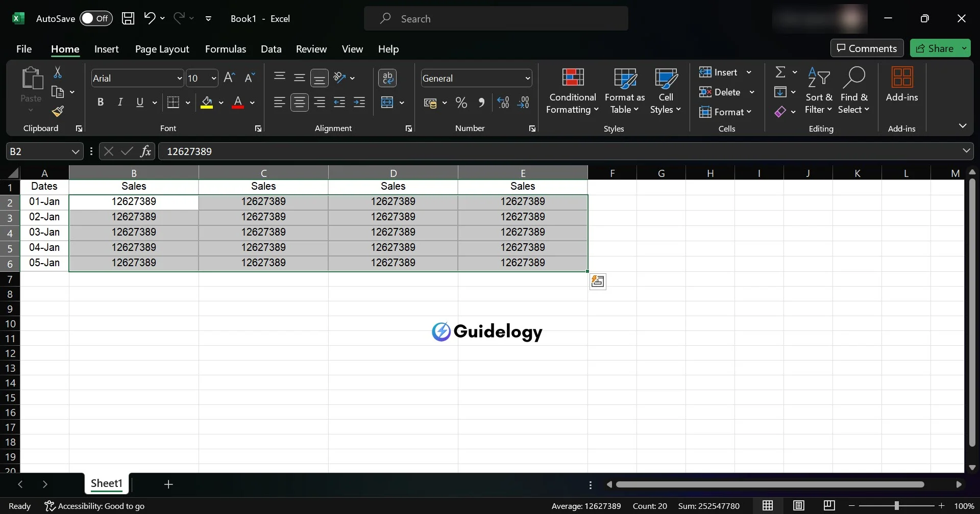Image resolution: width=980 pixels, height=514 pixels.
Task: Switch to Insert tab
Action: click(x=106, y=49)
